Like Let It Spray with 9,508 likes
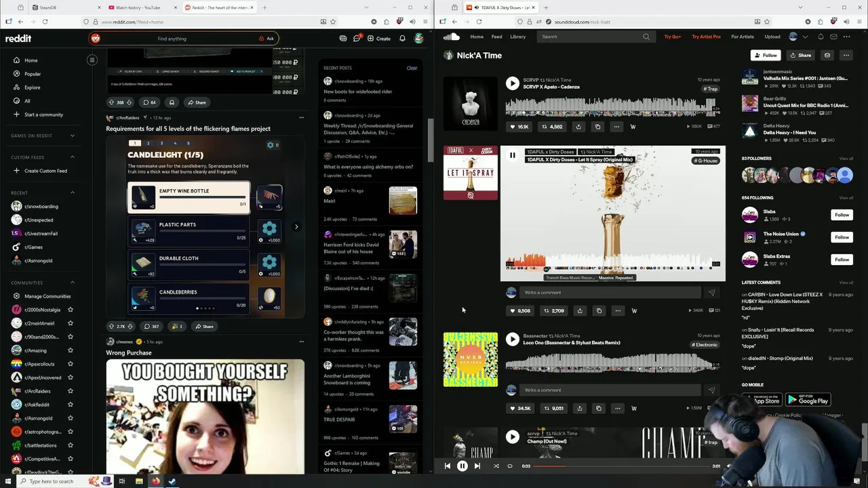The image size is (868, 488). [x=520, y=310]
